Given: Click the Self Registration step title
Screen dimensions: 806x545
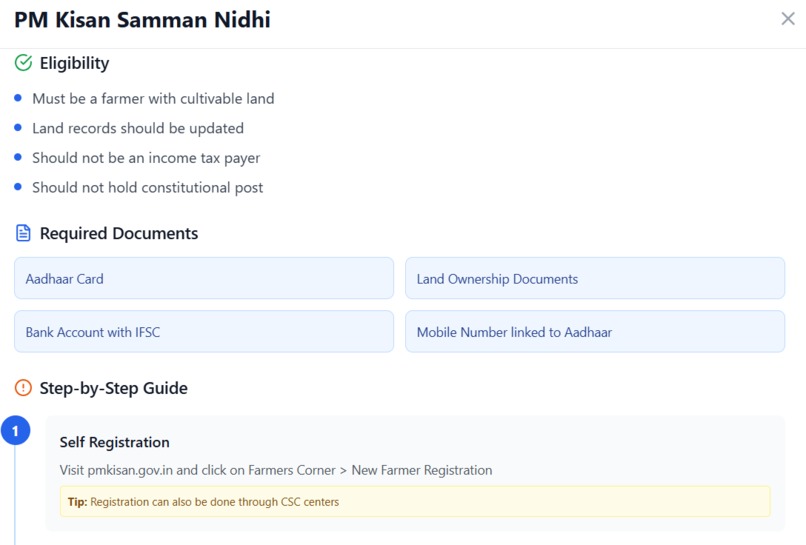Looking at the screenshot, I should click(115, 442).
